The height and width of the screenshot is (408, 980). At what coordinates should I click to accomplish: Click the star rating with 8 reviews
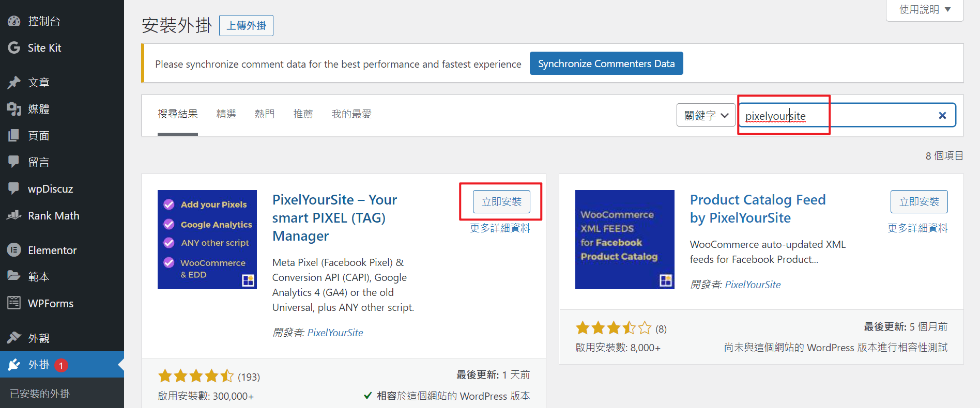pyautogui.click(x=614, y=328)
